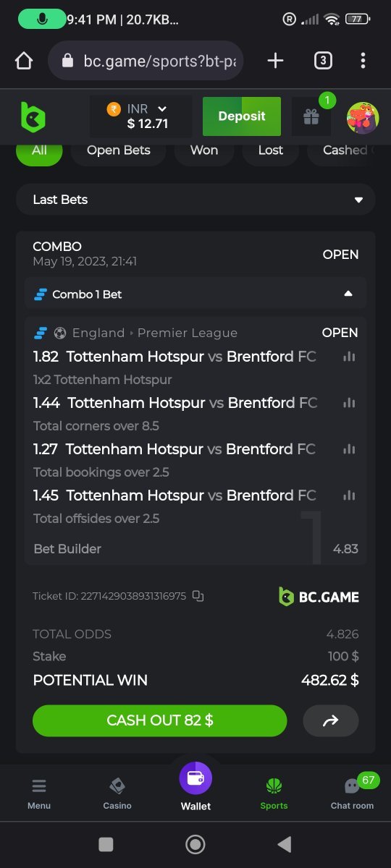View stats for the Total offsides selection
This screenshot has height=868, width=391.
point(349,495)
